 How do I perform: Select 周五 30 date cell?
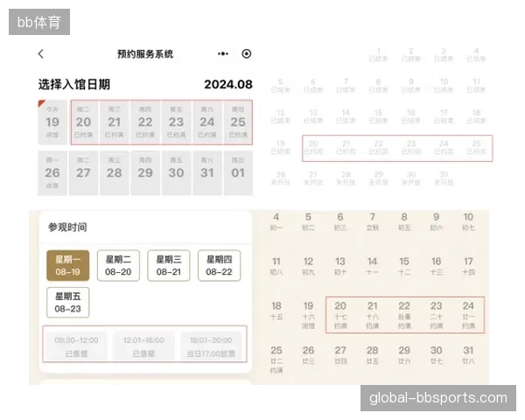[x=176, y=173]
